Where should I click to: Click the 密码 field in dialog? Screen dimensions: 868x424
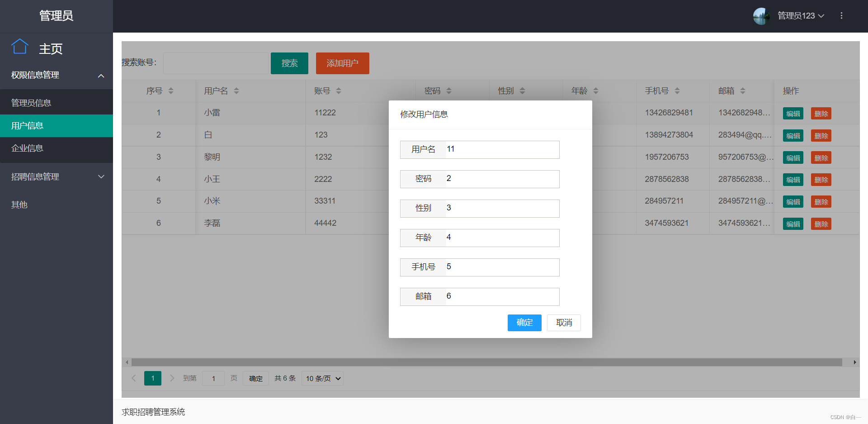click(x=502, y=179)
